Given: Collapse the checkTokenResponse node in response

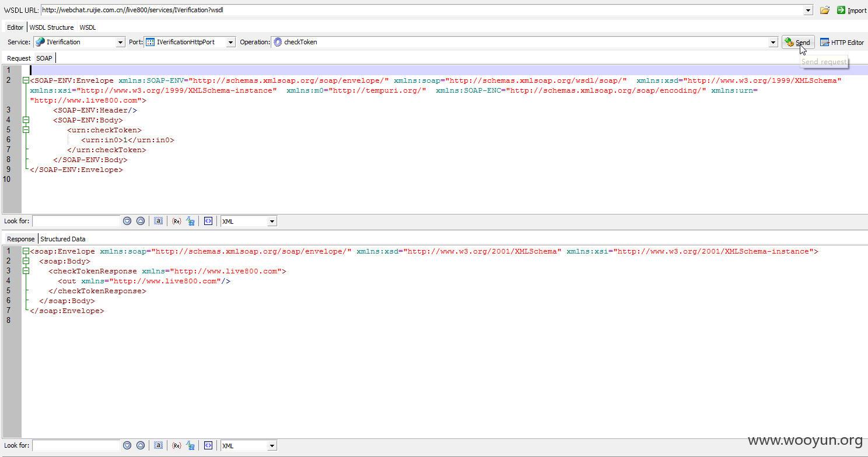Looking at the screenshot, I should coord(26,271).
